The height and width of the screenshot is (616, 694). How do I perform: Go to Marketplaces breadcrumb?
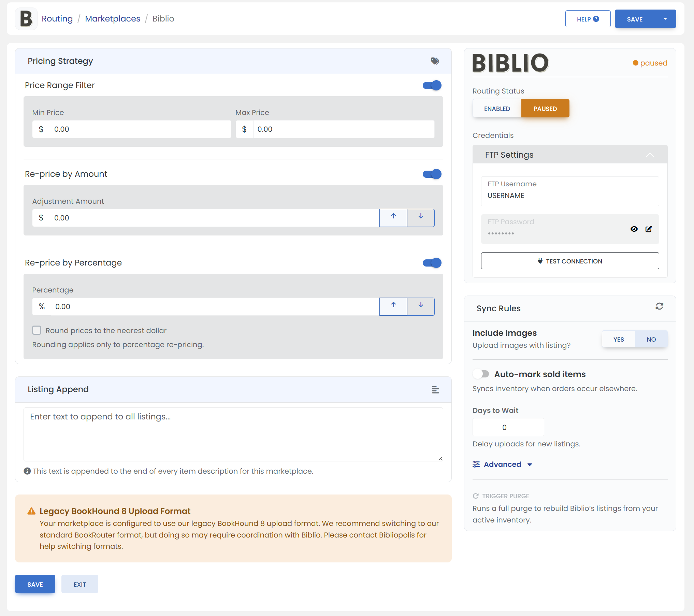tap(113, 19)
